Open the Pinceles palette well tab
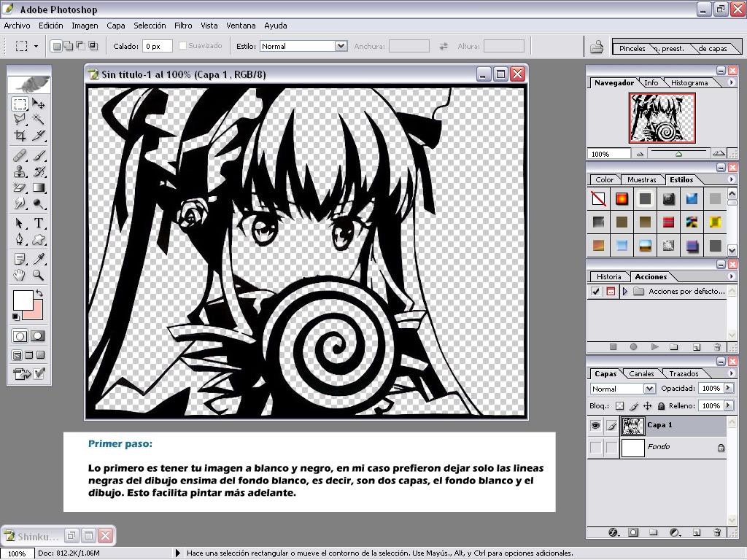The width and height of the screenshot is (747, 560). coord(632,48)
